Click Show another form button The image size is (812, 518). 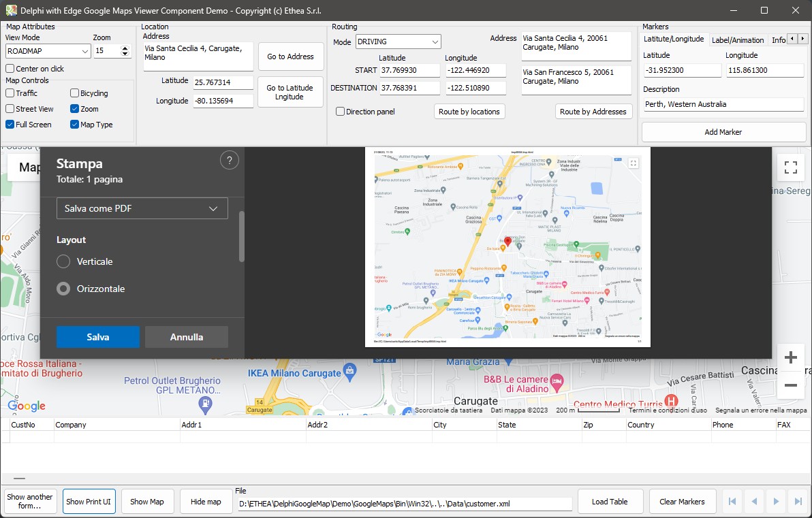pyautogui.click(x=29, y=501)
